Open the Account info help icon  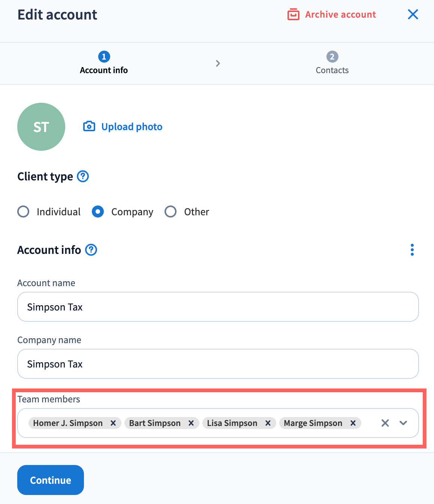(x=91, y=250)
